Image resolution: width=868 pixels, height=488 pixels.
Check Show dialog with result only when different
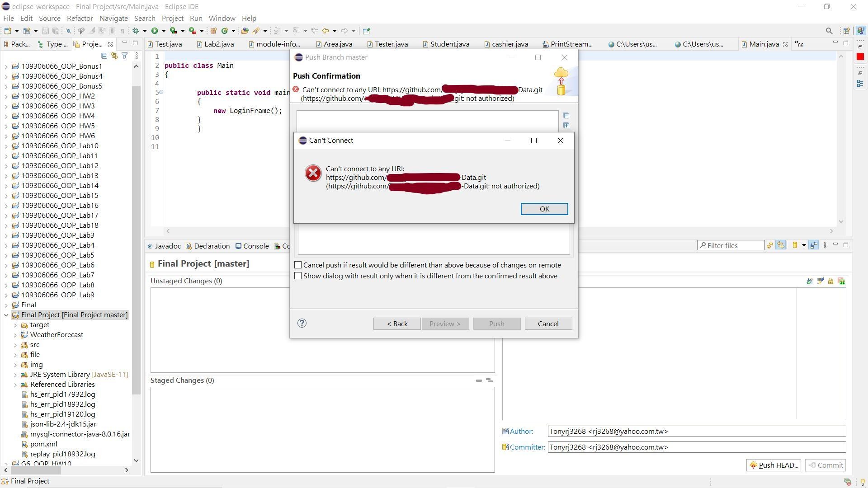coord(298,276)
